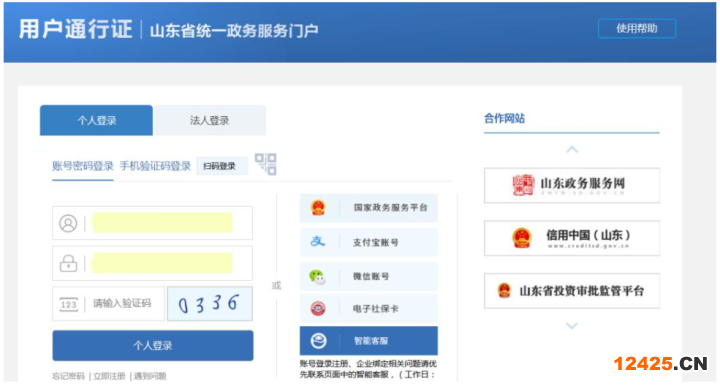Click the national emblem icon for 国家政务服务平台
This screenshot has height=386, width=720.
[318, 208]
